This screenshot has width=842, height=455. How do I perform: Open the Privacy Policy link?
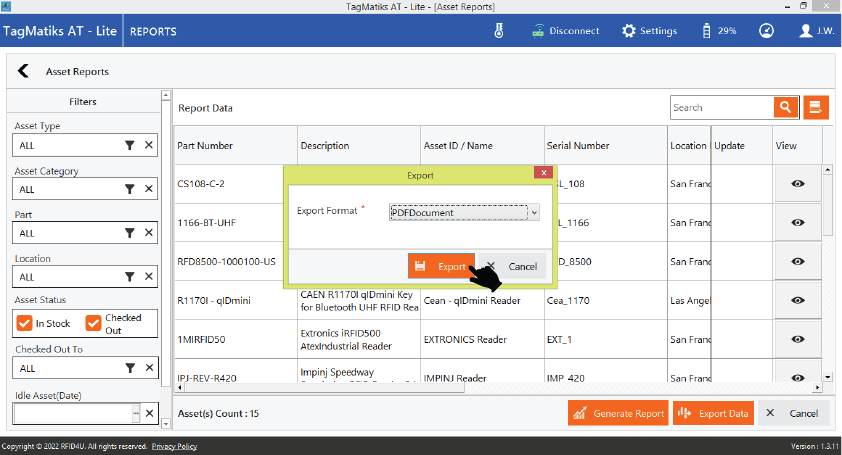(174, 447)
